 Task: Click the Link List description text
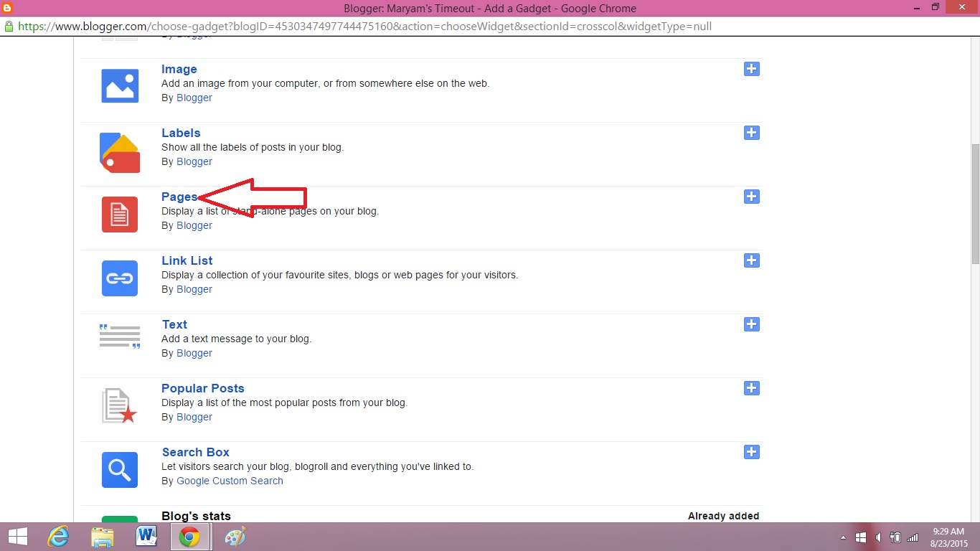pyautogui.click(x=339, y=275)
